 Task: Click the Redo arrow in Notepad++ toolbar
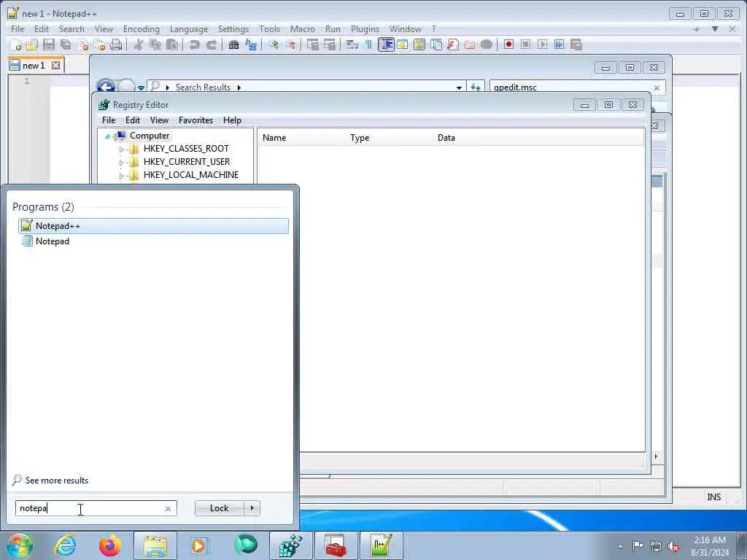(x=212, y=44)
